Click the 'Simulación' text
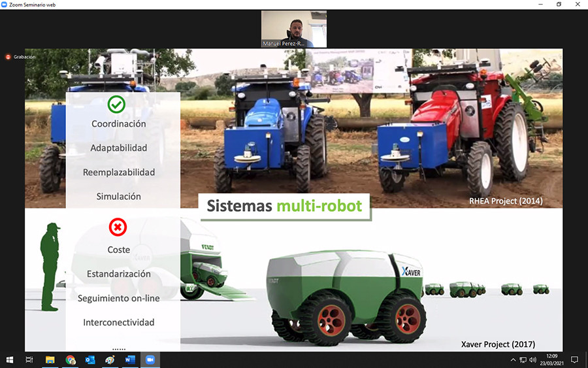This screenshot has width=588, height=368. coord(118,197)
